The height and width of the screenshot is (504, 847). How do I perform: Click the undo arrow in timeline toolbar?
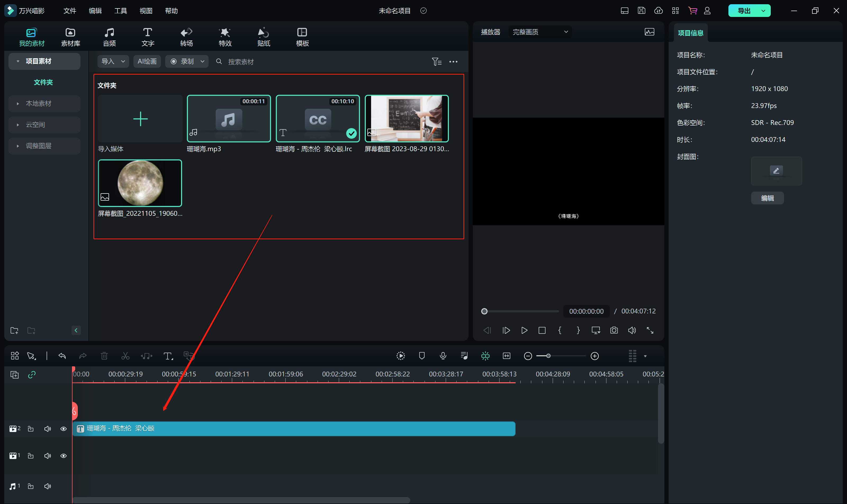(x=62, y=355)
